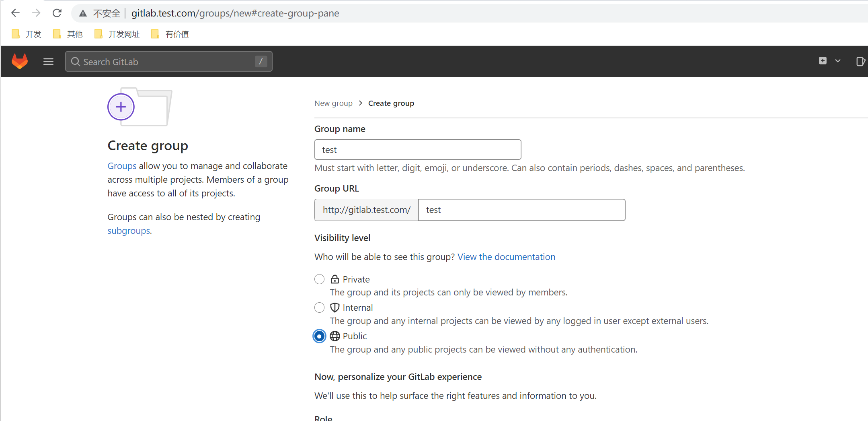Click the browser address bar URL
The height and width of the screenshot is (421, 868).
pos(235,13)
